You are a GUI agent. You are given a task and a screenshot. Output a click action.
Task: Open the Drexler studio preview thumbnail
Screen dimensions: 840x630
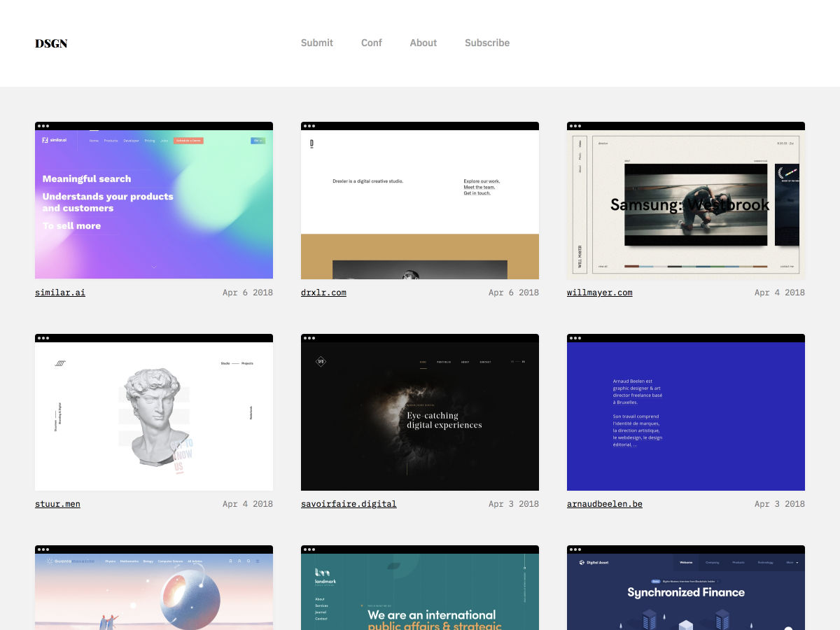click(420, 200)
